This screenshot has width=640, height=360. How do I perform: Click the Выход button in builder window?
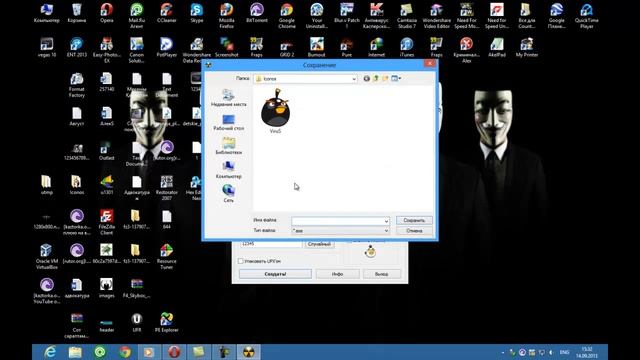coord(381,274)
